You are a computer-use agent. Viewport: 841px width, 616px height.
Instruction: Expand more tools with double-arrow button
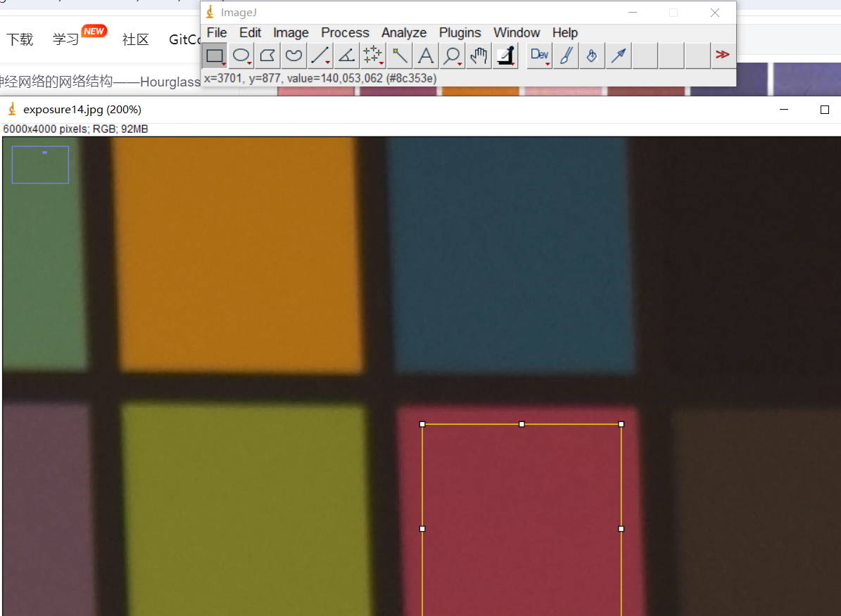pyautogui.click(x=722, y=55)
